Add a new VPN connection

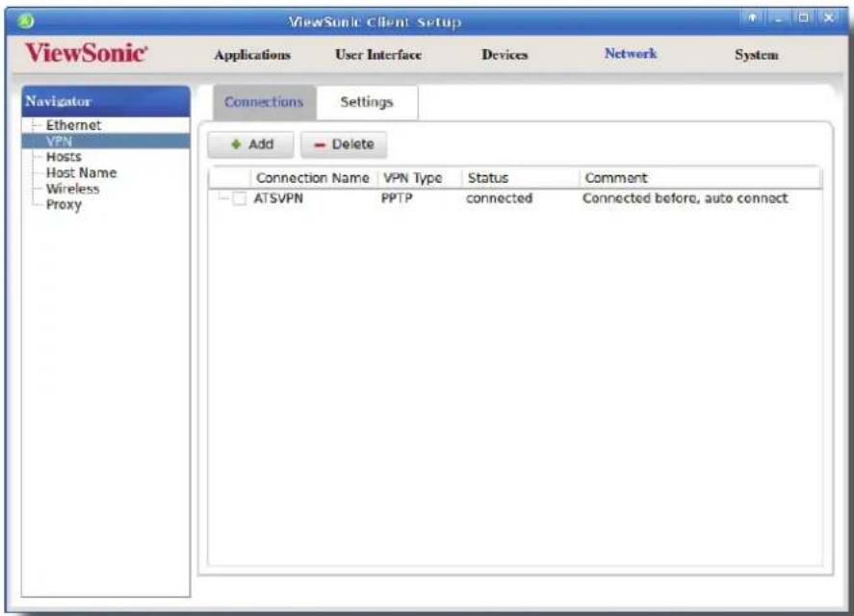coord(250,144)
